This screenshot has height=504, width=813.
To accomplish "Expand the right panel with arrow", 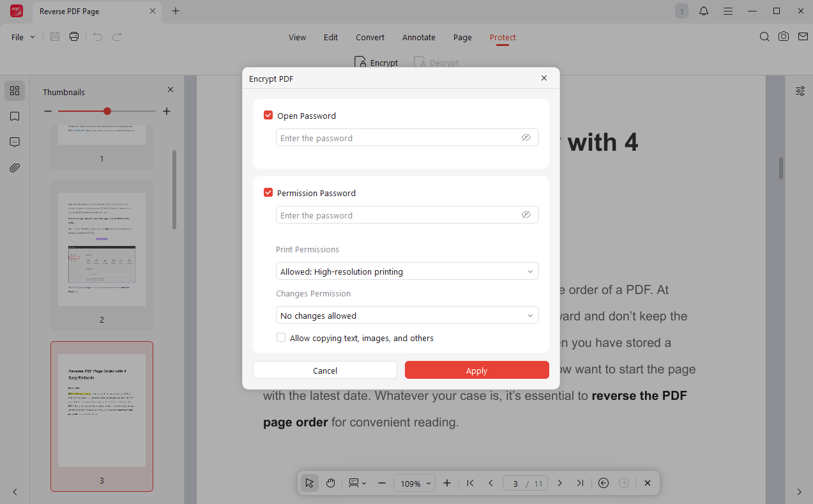I will click(799, 492).
